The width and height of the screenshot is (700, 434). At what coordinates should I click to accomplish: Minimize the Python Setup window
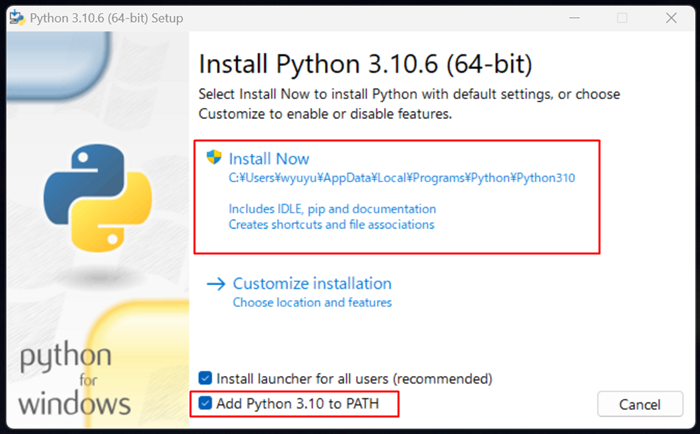click(x=577, y=17)
